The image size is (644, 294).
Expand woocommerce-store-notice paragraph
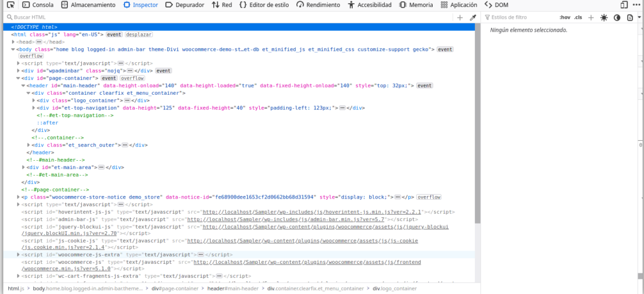click(18, 197)
